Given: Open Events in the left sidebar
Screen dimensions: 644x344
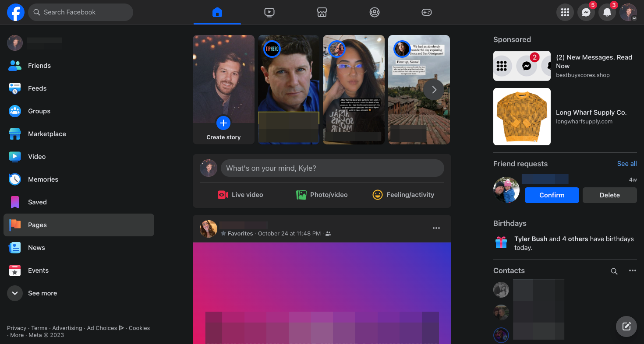Looking at the screenshot, I should pos(79,270).
